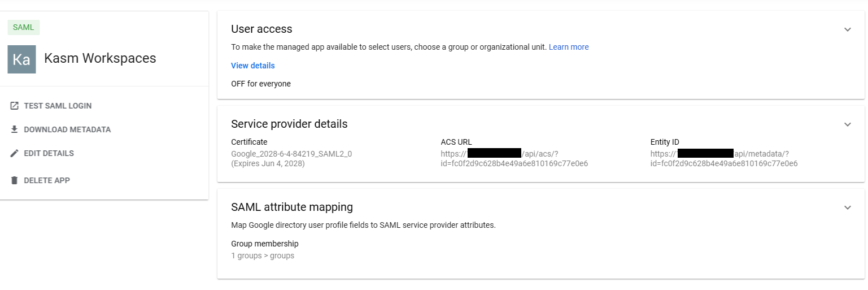Toggle the Service provider details chevron
This screenshot has height=290, width=868.
pos(847,124)
